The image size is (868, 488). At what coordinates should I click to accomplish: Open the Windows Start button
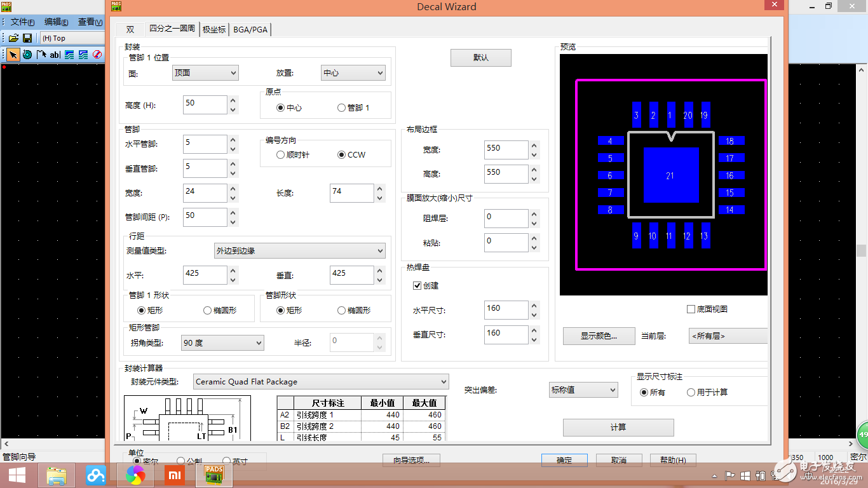(x=17, y=475)
